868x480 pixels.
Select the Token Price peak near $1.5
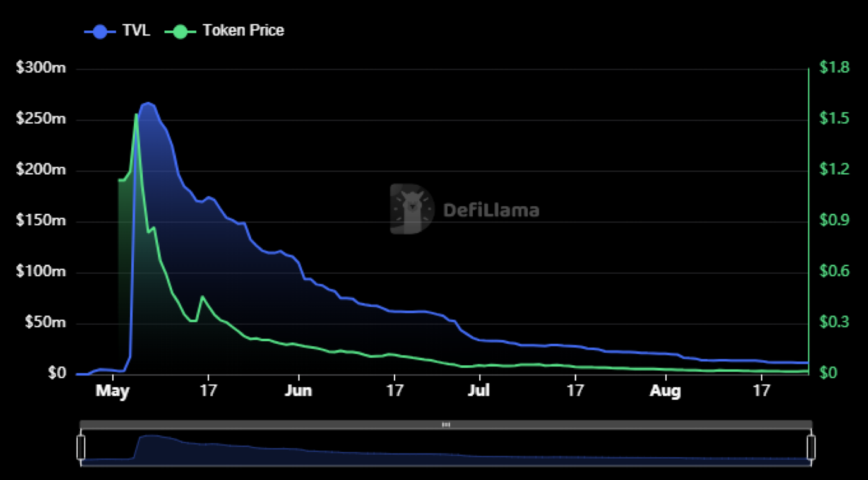coord(136,115)
